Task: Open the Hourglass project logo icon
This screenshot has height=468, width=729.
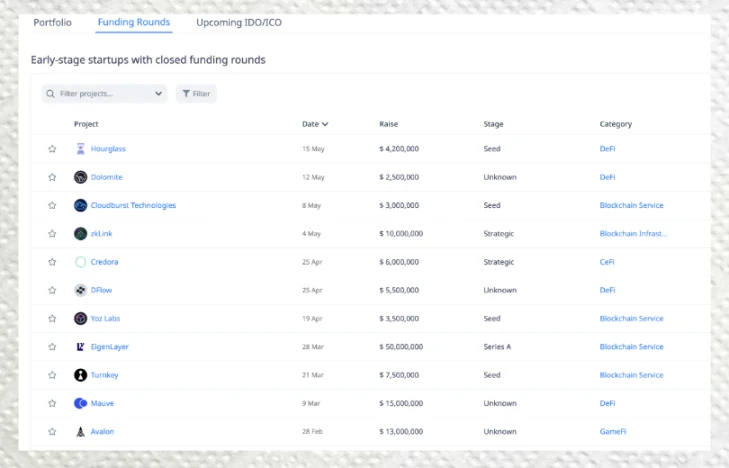Action: click(80, 149)
